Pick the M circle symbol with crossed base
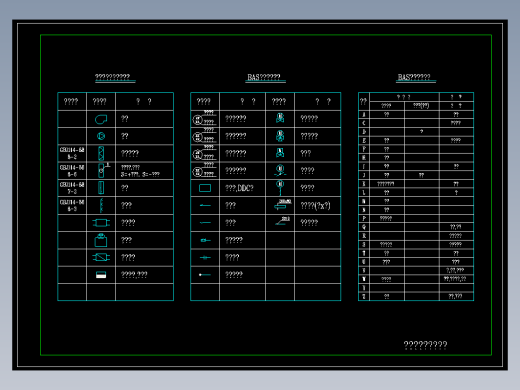 click(280, 170)
